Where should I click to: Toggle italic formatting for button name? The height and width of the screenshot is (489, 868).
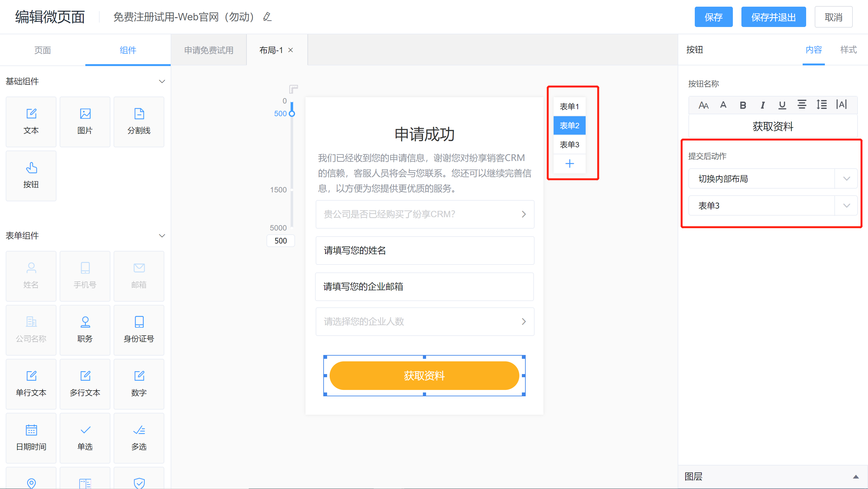coord(763,105)
